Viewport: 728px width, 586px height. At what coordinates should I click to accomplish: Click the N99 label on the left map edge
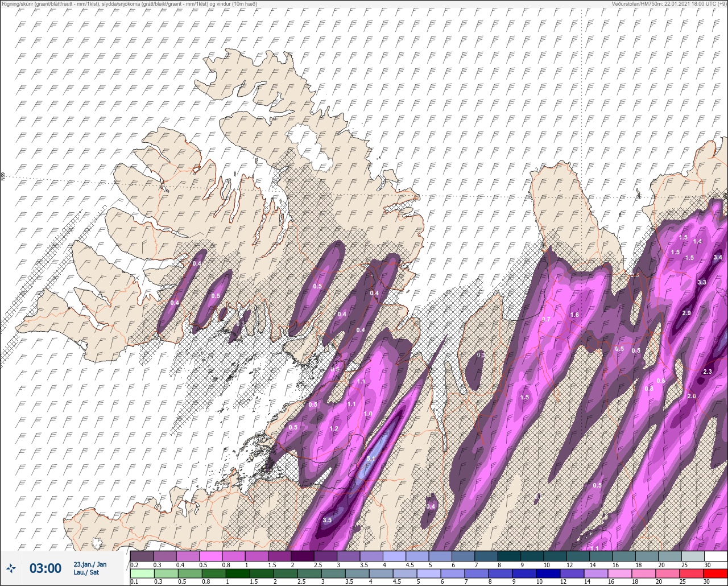pos(3,178)
